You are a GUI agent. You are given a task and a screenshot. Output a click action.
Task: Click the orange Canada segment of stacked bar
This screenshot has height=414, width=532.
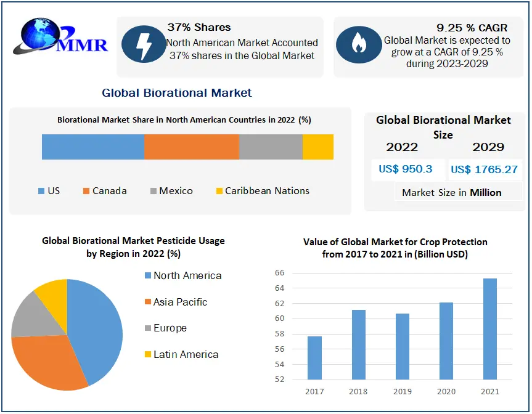[191, 147]
